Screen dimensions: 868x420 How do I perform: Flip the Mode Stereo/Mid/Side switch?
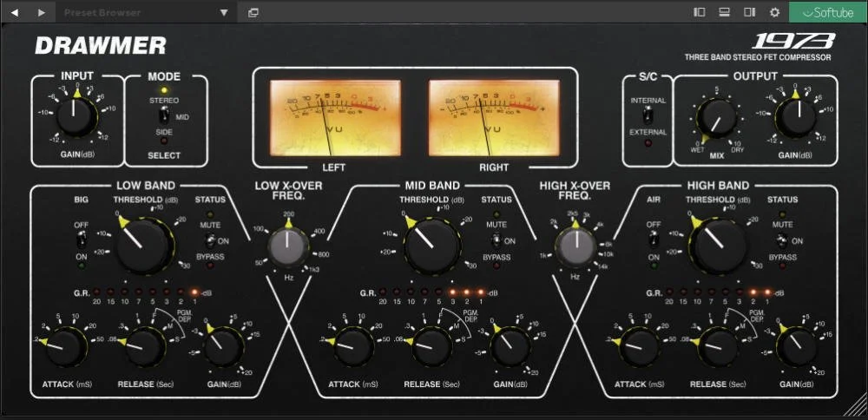pos(163,116)
